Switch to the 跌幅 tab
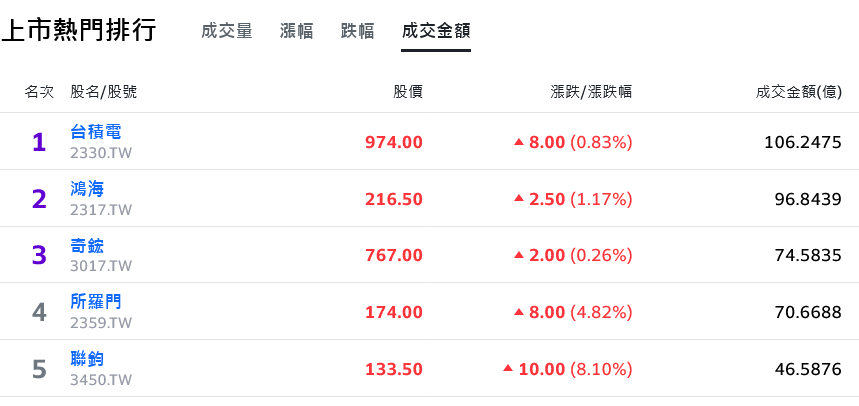 pos(357,31)
